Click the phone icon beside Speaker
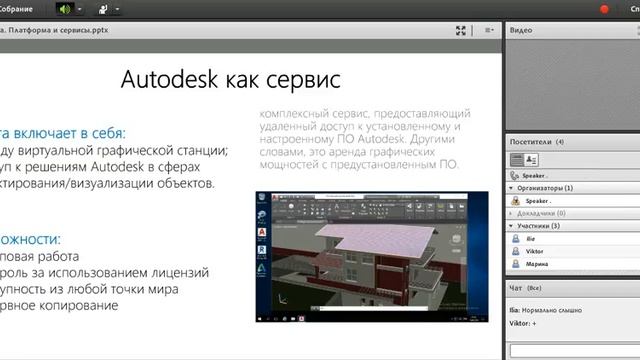The height and width of the screenshot is (360, 640). point(514,176)
